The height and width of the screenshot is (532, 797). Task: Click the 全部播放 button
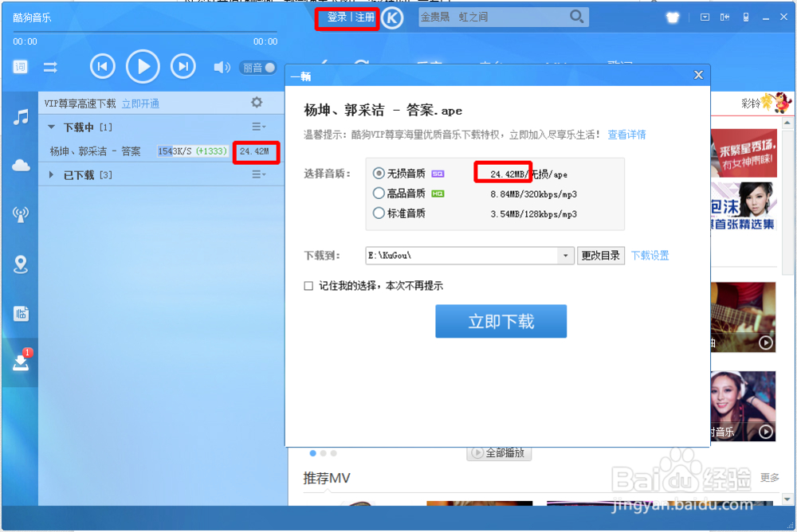click(499, 452)
